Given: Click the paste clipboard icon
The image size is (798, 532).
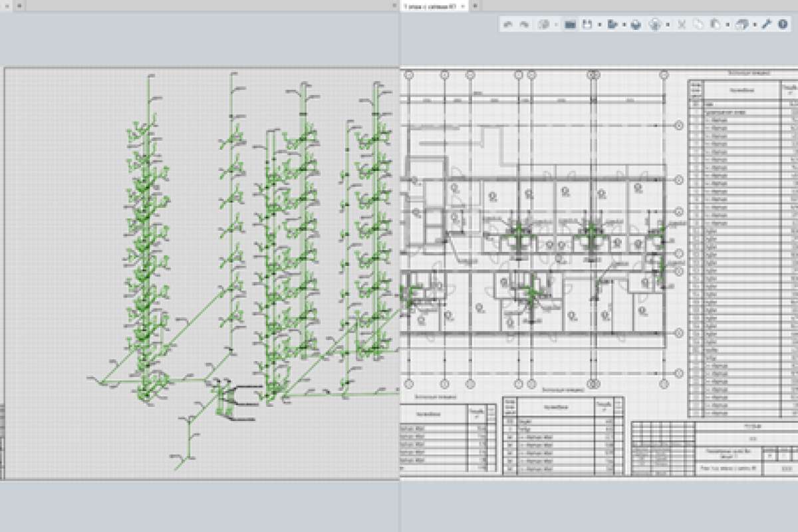Looking at the screenshot, I should click(715, 25).
